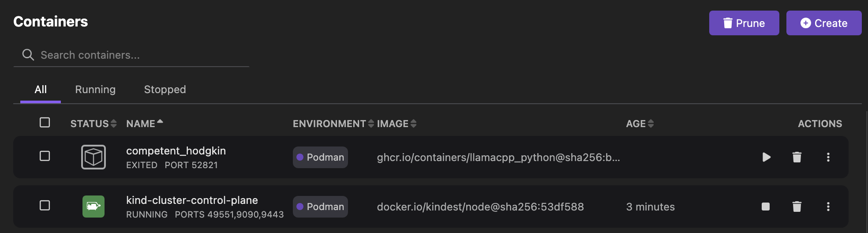Viewport: 868px width, 233px height.
Task: Start the competent_hodgkin container
Action: [x=767, y=157]
